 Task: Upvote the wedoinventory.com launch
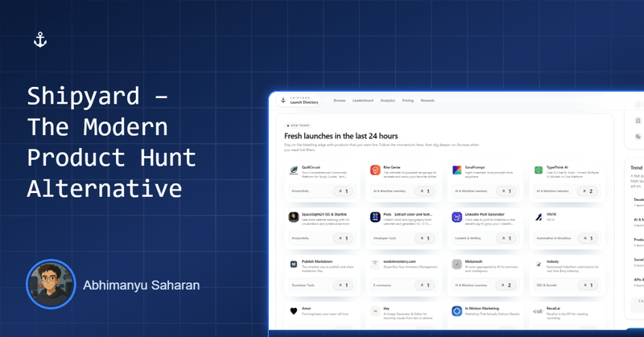point(425,285)
